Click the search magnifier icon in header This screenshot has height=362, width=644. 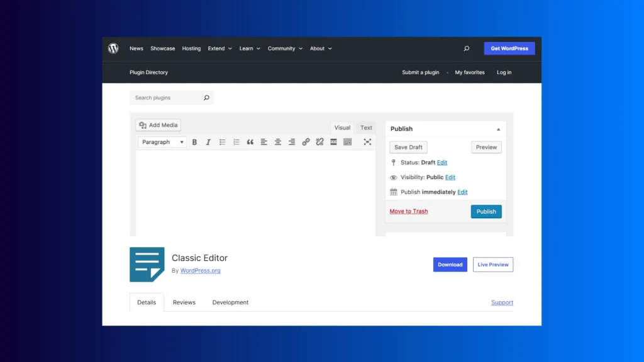pyautogui.click(x=466, y=48)
